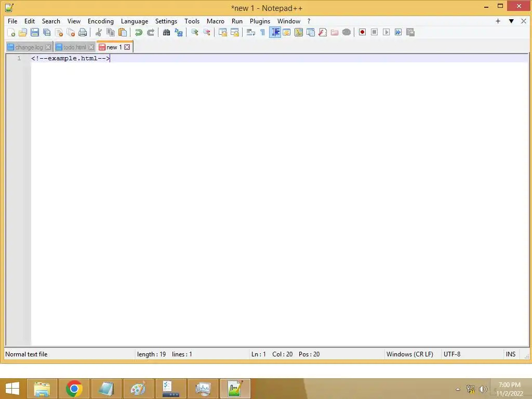Open the Define Your Language toolbar icon
532x399 pixels.
(x=287, y=32)
